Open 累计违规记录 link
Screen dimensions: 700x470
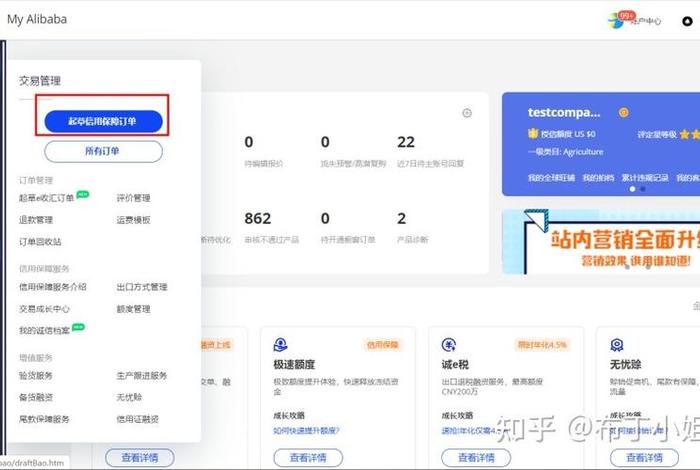pyautogui.click(x=645, y=178)
